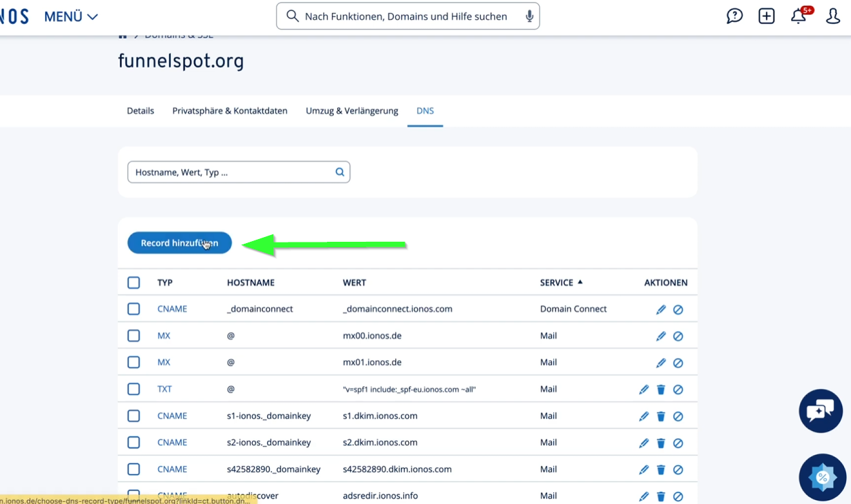Image resolution: width=851 pixels, height=504 pixels.
Task: Click the WERT column header
Action: coord(354,283)
